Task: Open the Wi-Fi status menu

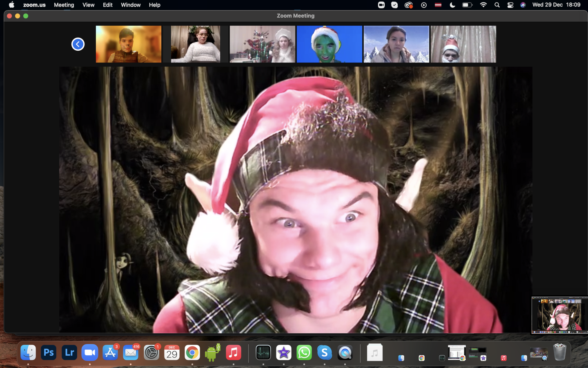Action: pos(483,5)
